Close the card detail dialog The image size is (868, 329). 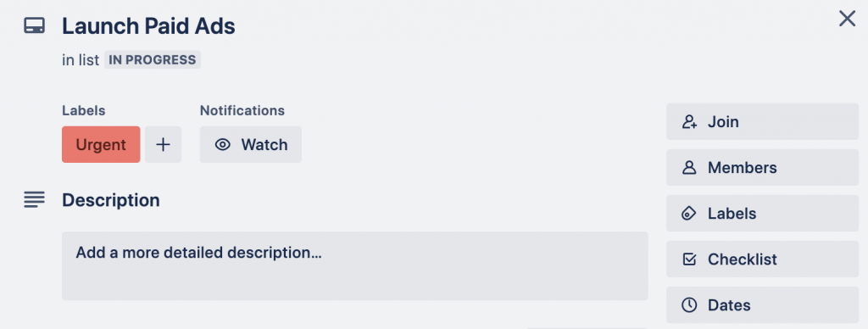click(x=847, y=19)
